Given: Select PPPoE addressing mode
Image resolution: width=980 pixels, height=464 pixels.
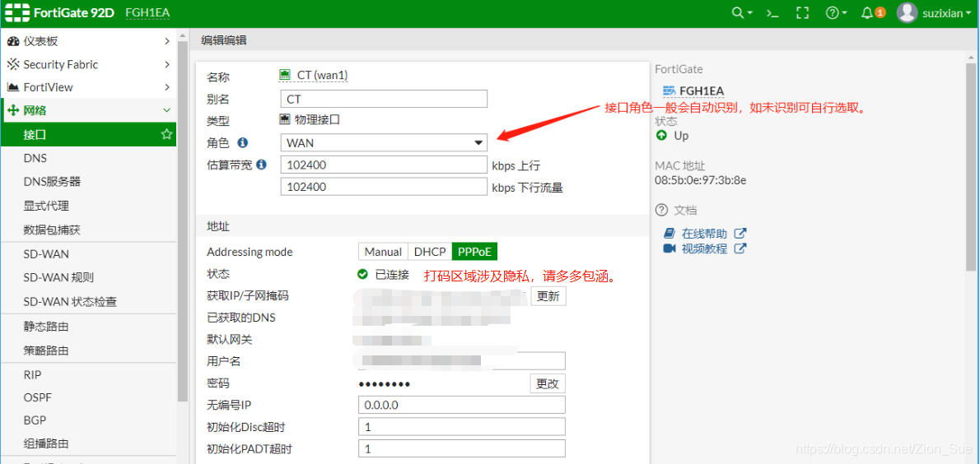Looking at the screenshot, I should tap(475, 252).
